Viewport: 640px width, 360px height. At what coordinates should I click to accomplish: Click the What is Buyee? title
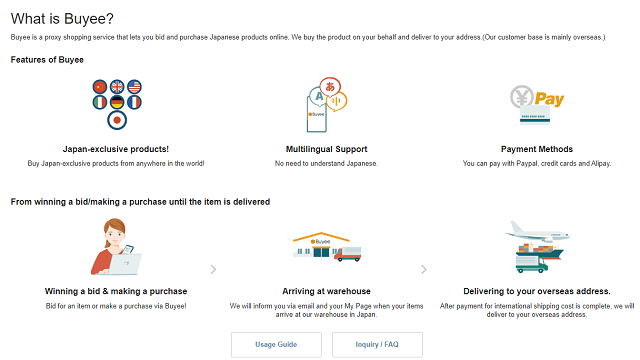pos(62,19)
